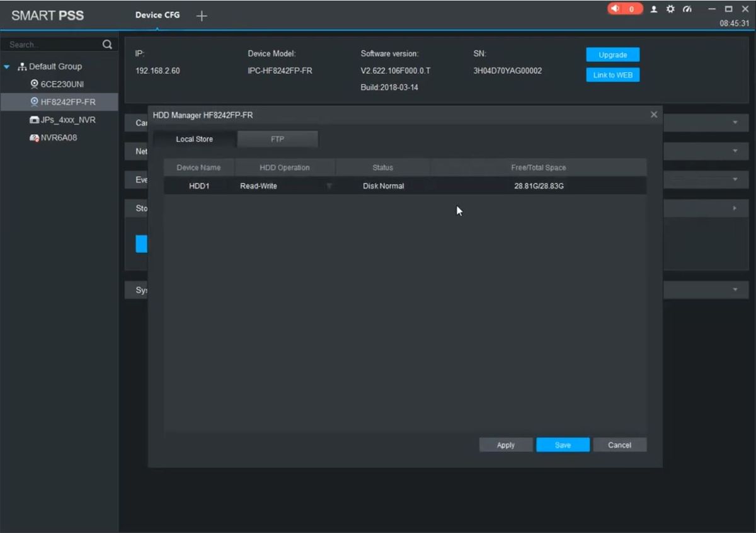Click the red alarm speaker indicator

[624, 9]
